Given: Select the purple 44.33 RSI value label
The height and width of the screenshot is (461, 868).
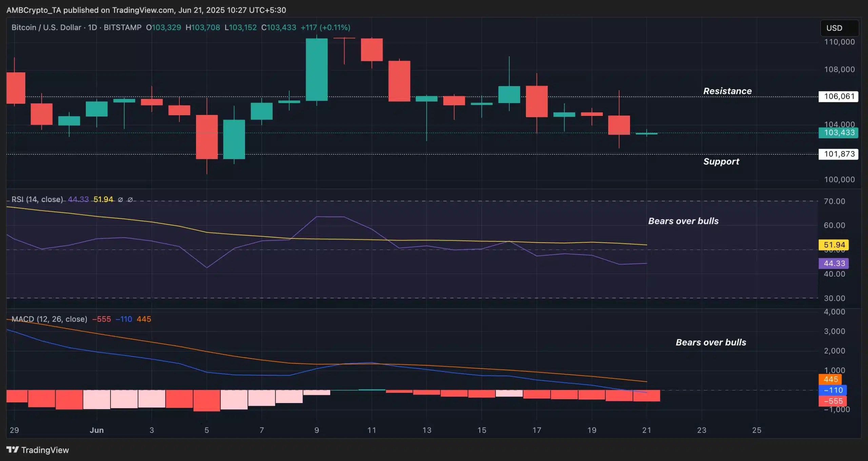Looking at the screenshot, I should (x=834, y=263).
